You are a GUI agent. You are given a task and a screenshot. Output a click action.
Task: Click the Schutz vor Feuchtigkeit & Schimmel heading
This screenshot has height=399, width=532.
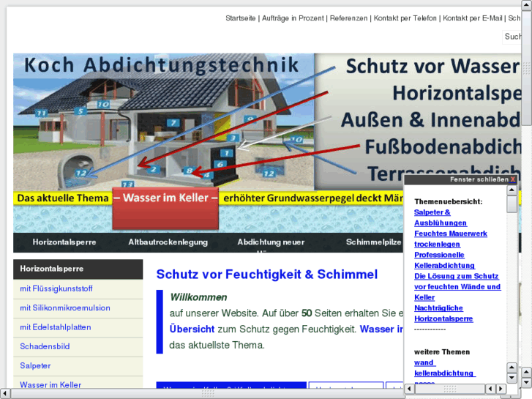tap(266, 275)
